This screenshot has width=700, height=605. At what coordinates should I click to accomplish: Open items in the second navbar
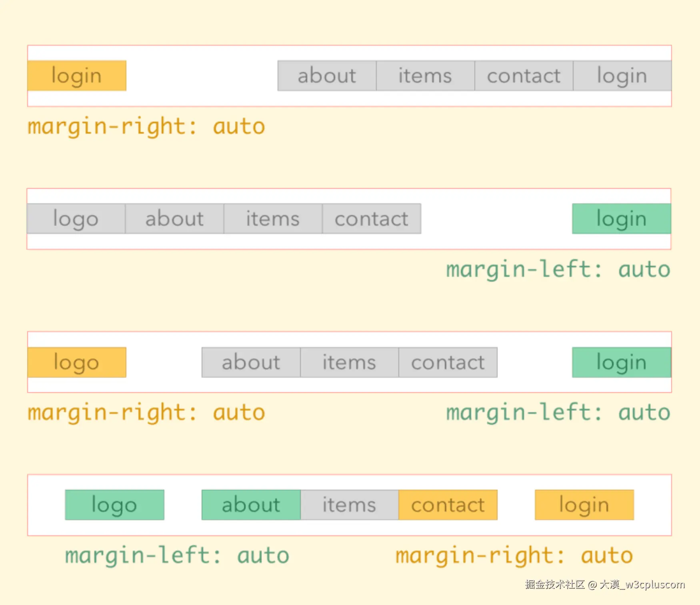pyautogui.click(x=273, y=218)
